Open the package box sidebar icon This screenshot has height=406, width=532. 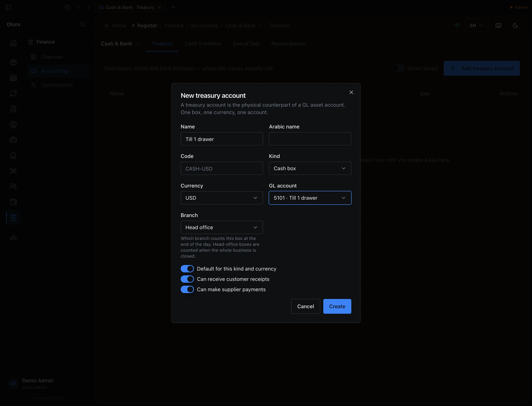point(13,62)
